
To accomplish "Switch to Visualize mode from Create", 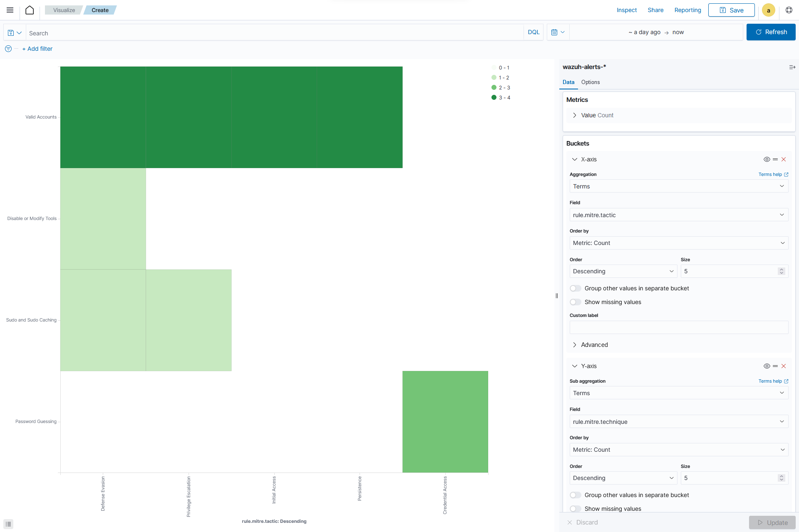I will click(x=64, y=10).
